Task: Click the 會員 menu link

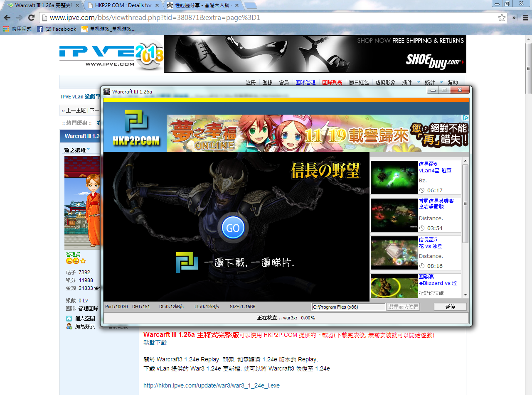Action: [284, 83]
